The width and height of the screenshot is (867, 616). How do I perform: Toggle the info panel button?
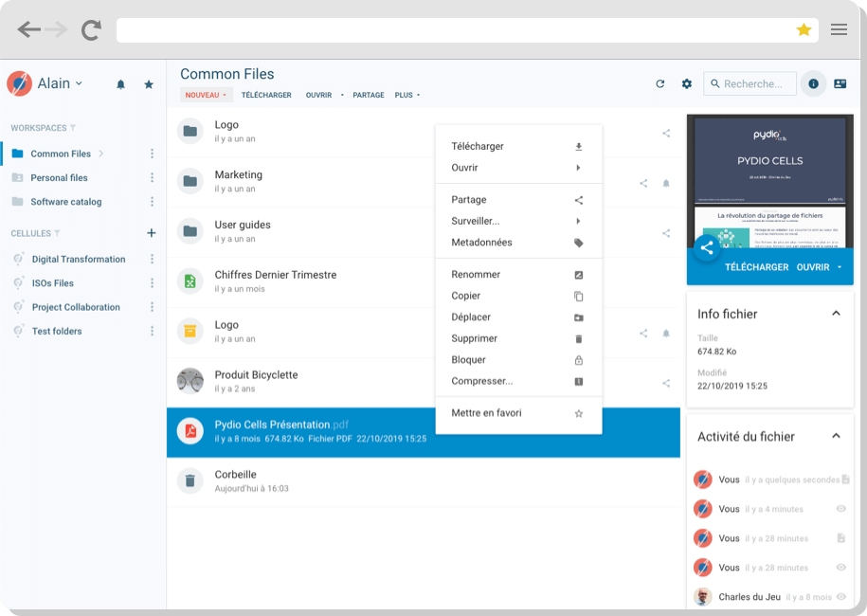pyautogui.click(x=813, y=84)
